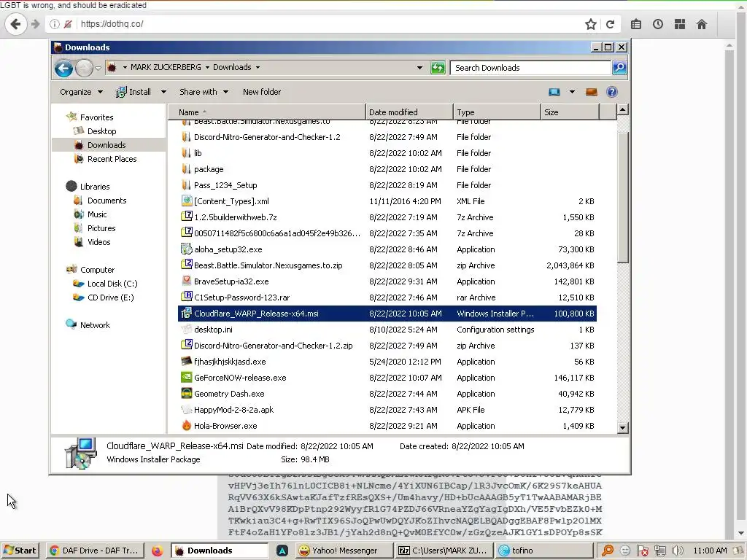Image resolution: width=747 pixels, height=560 pixels.
Task: Open the browser tiles grid icon
Action: coord(680,24)
